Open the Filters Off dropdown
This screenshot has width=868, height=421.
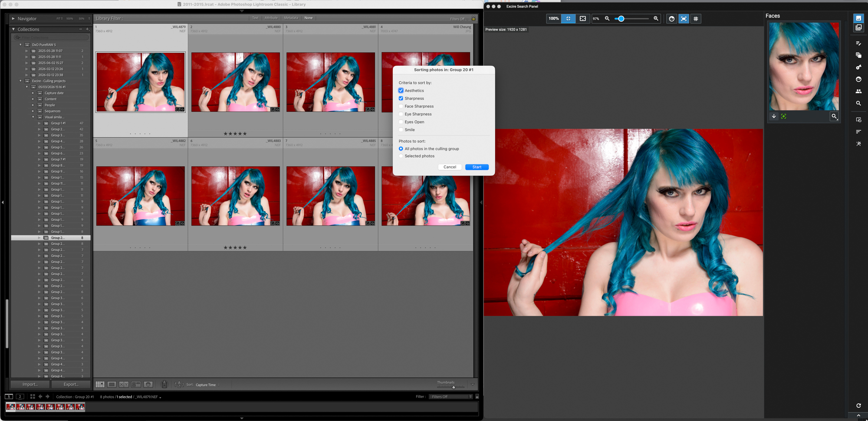451,397
